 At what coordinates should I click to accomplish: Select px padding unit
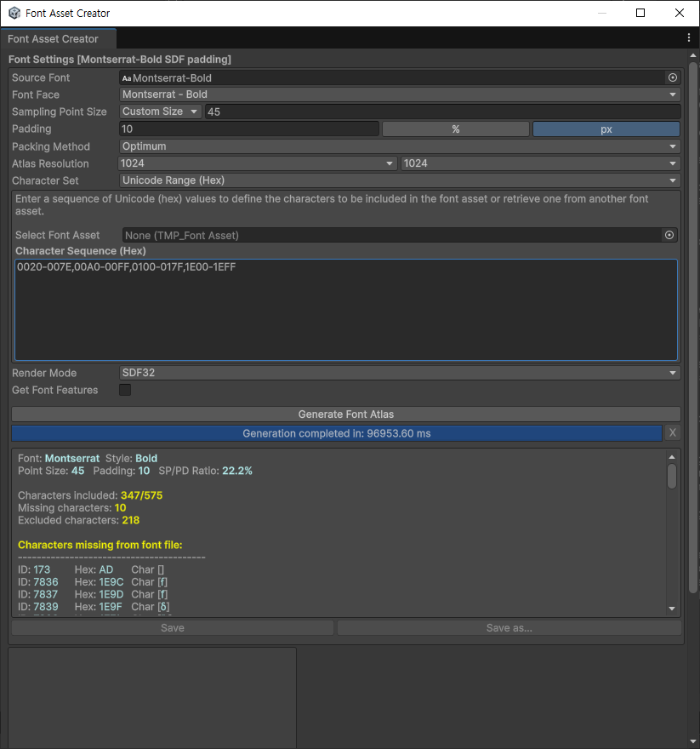point(606,129)
